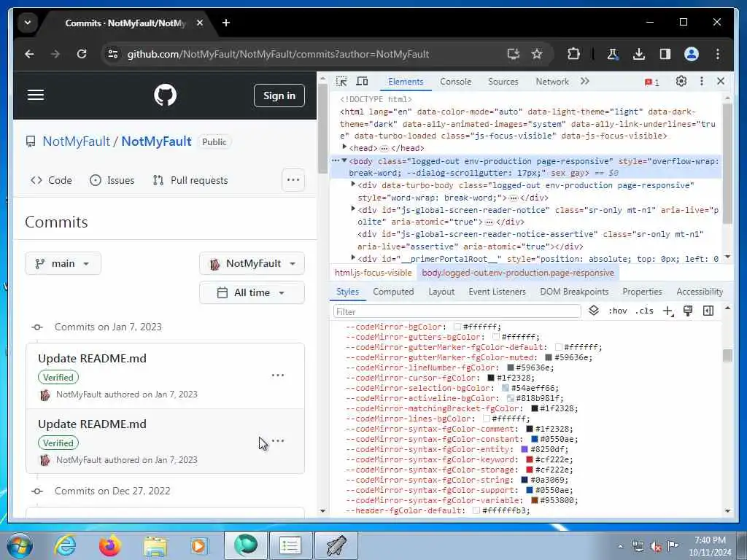Open the repository Code tab

[52, 180]
